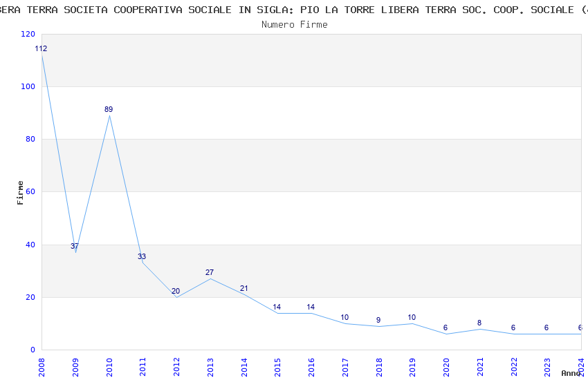Click the x-axis year label 2008
This screenshot has width=588, height=380.
42,367
